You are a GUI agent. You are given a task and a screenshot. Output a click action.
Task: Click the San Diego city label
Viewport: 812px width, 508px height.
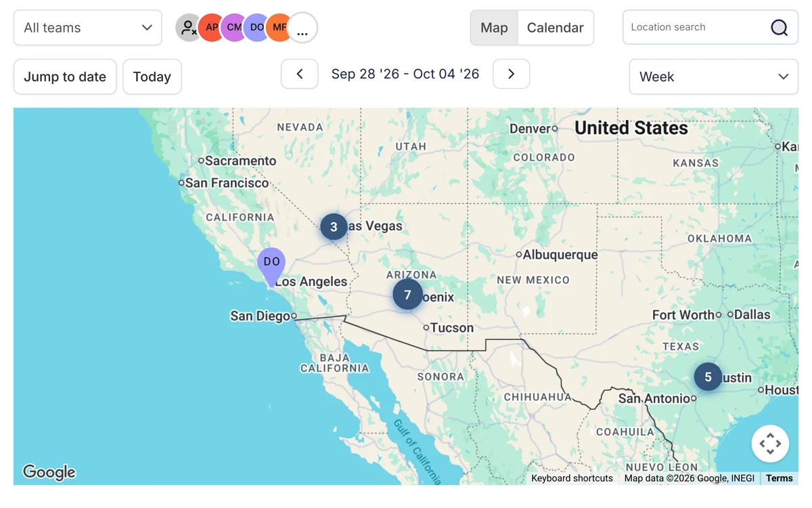[x=260, y=316]
